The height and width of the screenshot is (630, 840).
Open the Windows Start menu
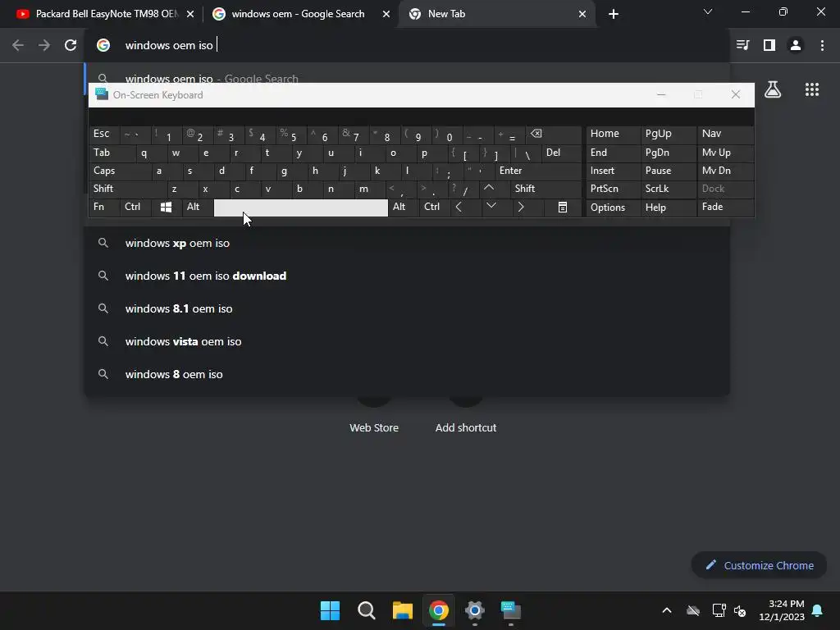[x=330, y=610]
